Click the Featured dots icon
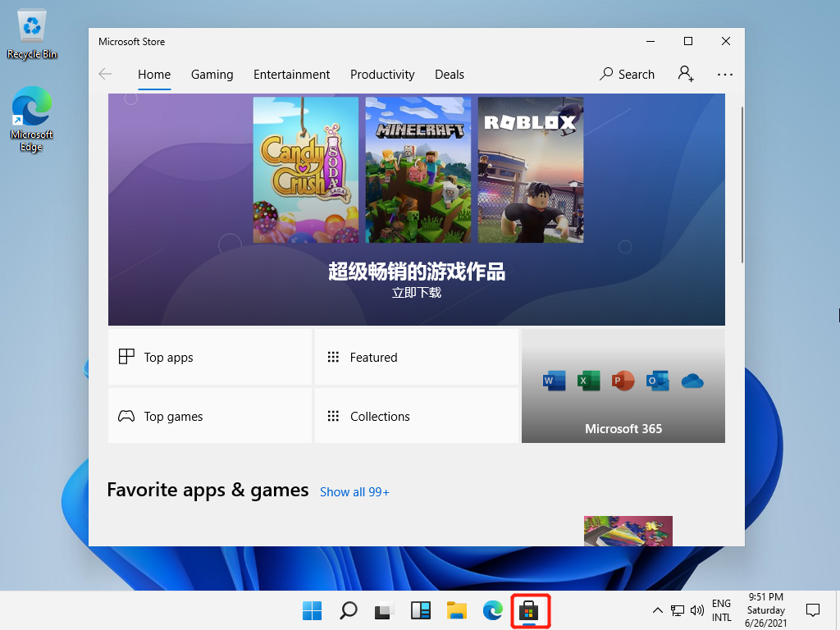Image resolution: width=840 pixels, height=630 pixels. coord(333,357)
